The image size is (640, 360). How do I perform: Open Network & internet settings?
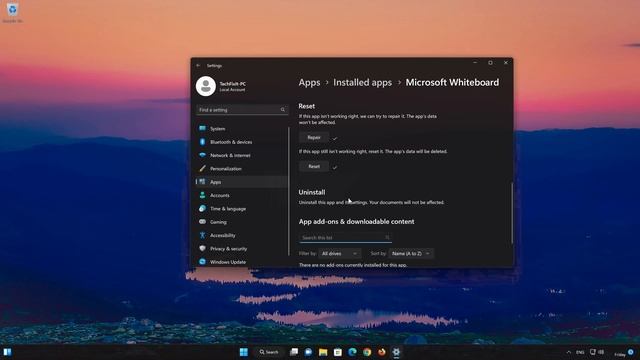click(242, 156)
